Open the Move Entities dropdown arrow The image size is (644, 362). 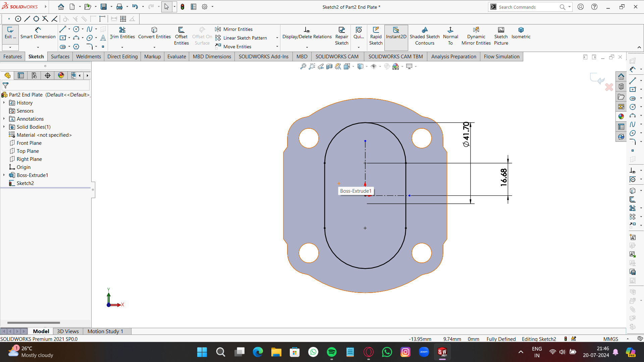point(277,47)
